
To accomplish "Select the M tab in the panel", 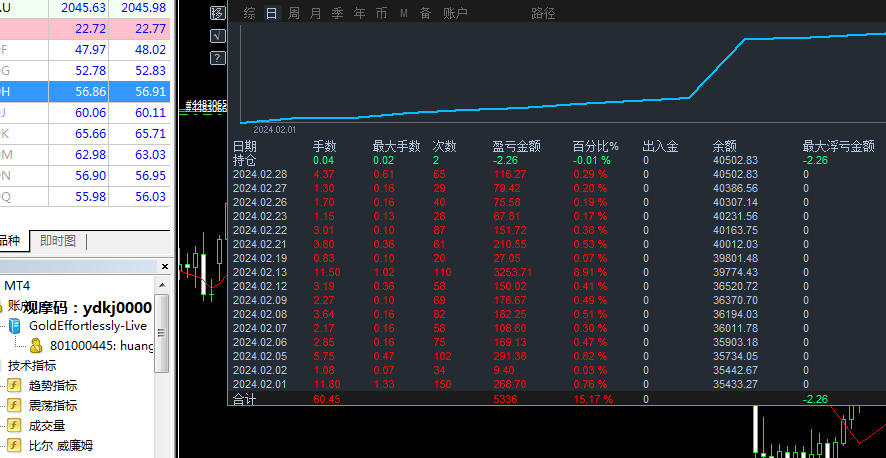I will [x=403, y=14].
